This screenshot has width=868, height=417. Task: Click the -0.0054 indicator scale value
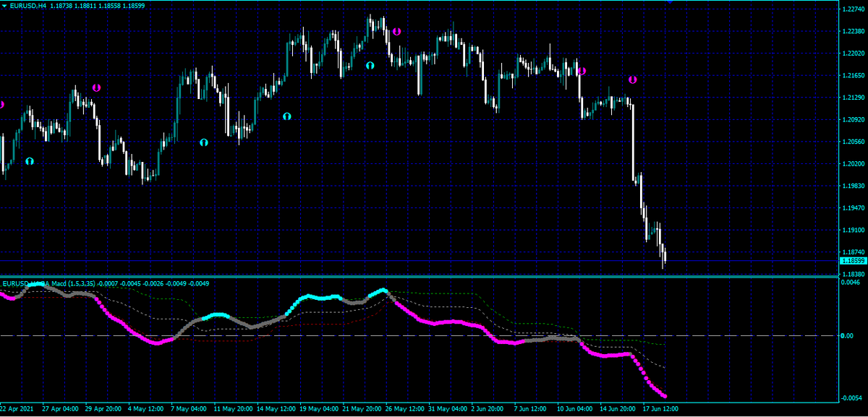[851, 398]
